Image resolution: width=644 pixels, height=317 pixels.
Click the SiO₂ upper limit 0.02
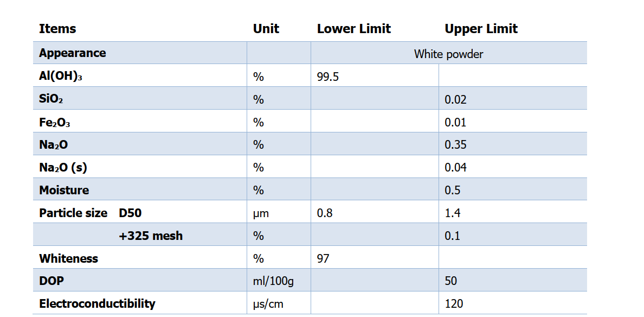click(455, 99)
